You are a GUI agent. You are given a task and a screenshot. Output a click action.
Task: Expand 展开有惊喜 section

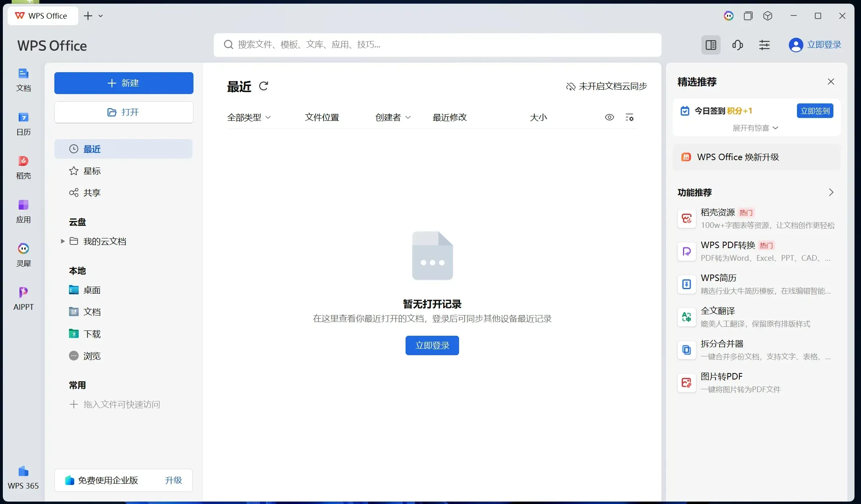755,128
